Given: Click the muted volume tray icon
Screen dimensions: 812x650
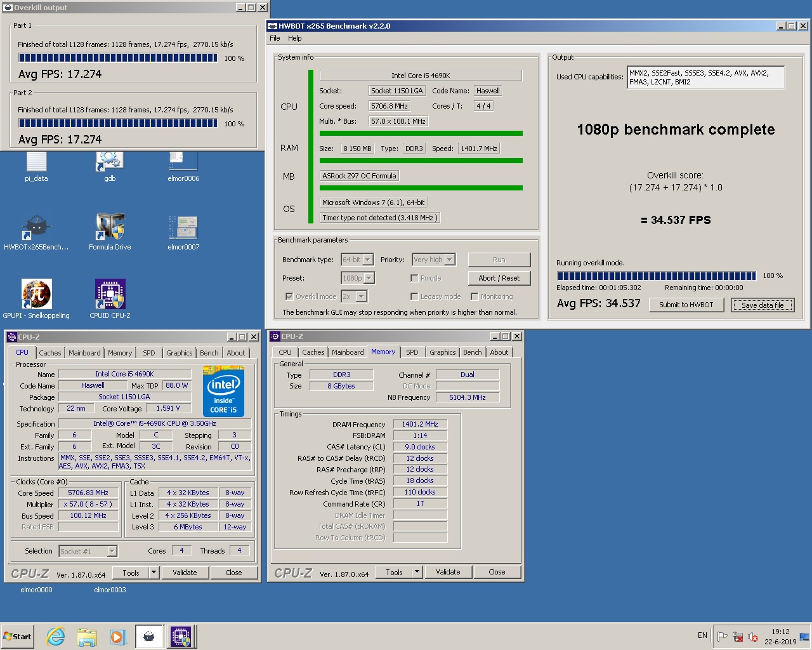Looking at the screenshot, I should pyautogui.click(x=753, y=637).
